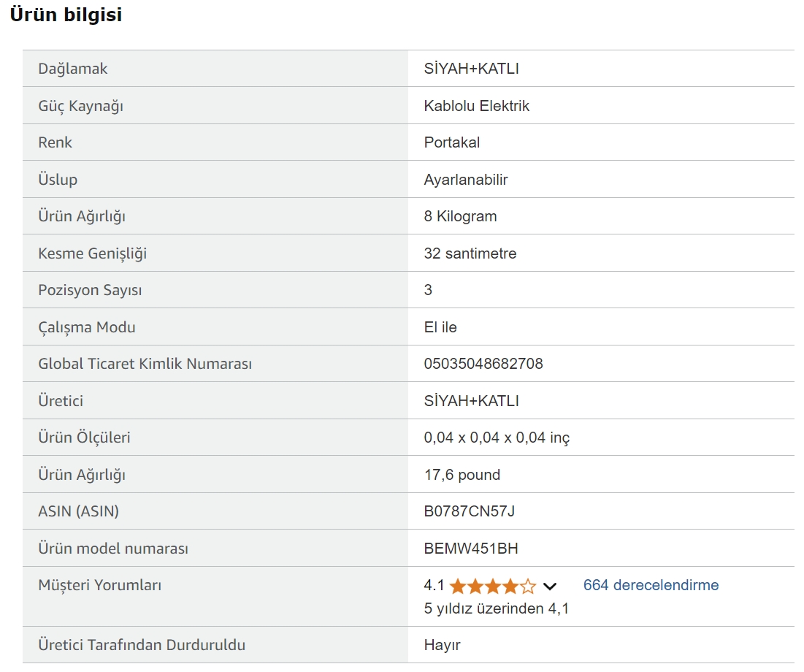Click the '5 yıldız üzerinden 4,1' text

[x=496, y=608]
